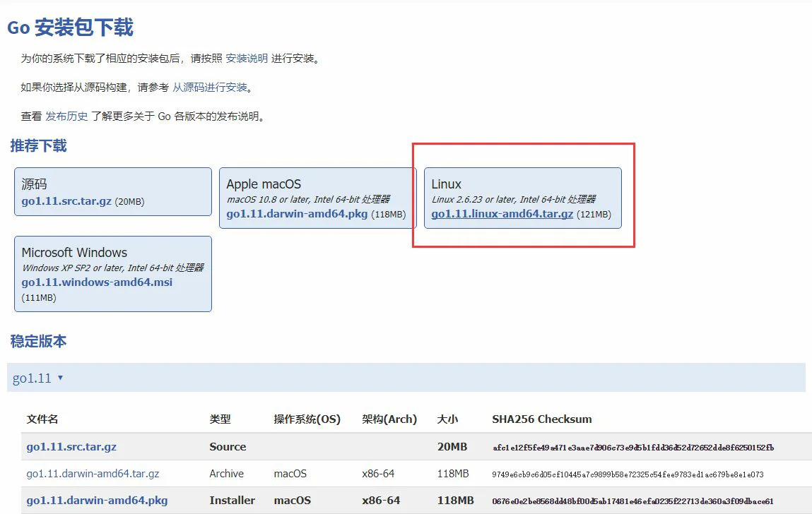The height and width of the screenshot is (514, 812).
Task: Click go1.11.src.tar.gz in the file table
Action: (x=71, y=447)
